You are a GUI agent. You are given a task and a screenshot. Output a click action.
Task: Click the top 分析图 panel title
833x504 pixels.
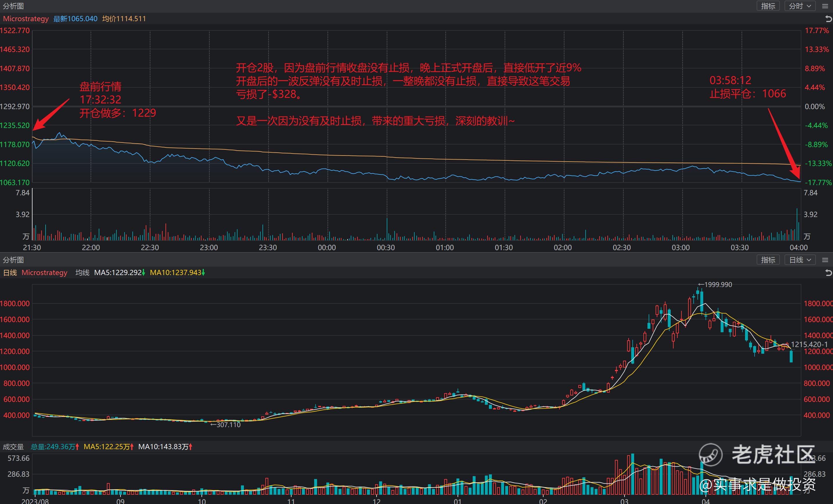tap(13, 6)
